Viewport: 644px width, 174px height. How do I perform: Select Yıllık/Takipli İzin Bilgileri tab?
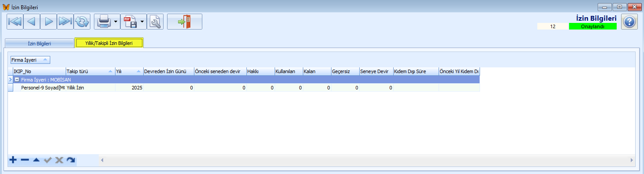tap(109, 43)
